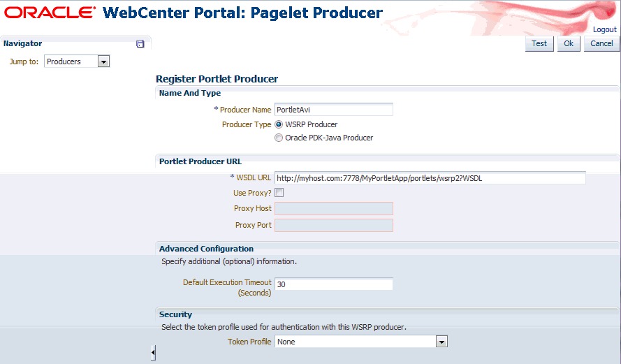Click the Ok button

click(x=569, y=43)
